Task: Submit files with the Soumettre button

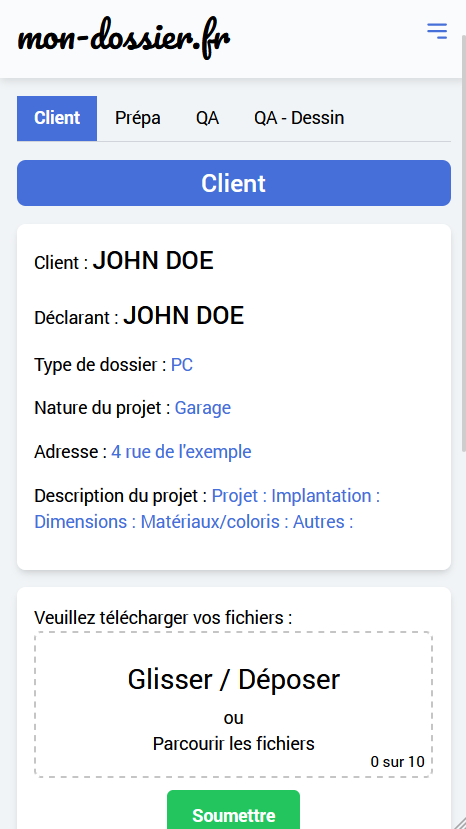Action: click(x=233, y=811)
